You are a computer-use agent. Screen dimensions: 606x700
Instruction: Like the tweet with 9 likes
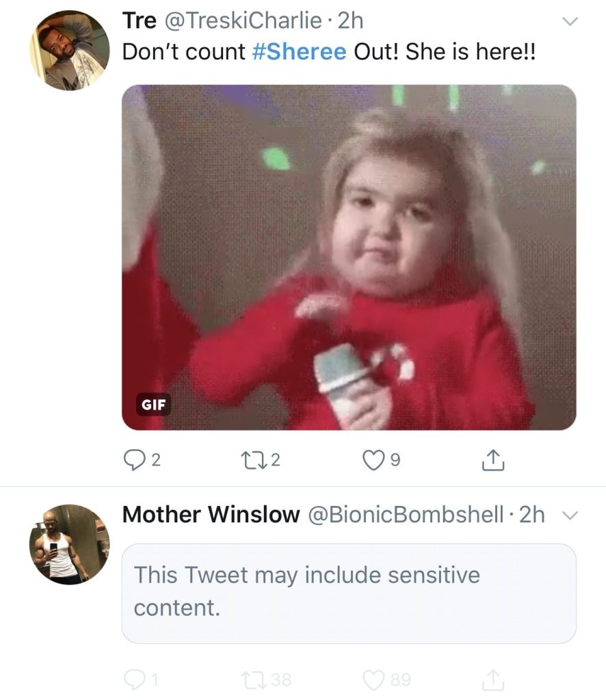[x=373, y=460]
